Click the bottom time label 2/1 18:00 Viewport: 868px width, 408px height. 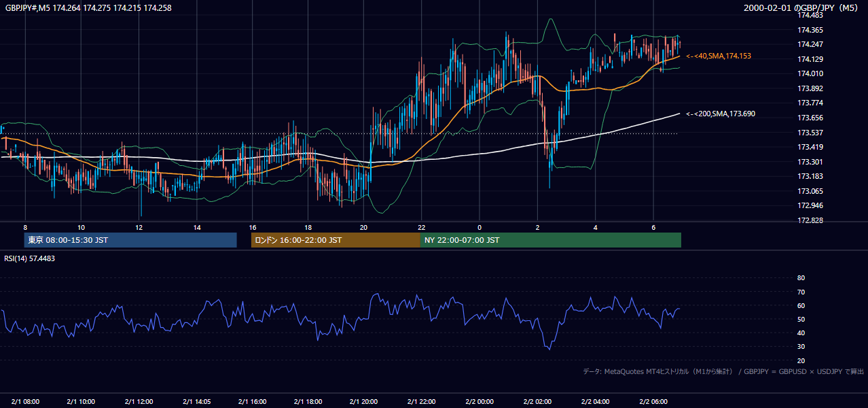click(x=308, y=401)
